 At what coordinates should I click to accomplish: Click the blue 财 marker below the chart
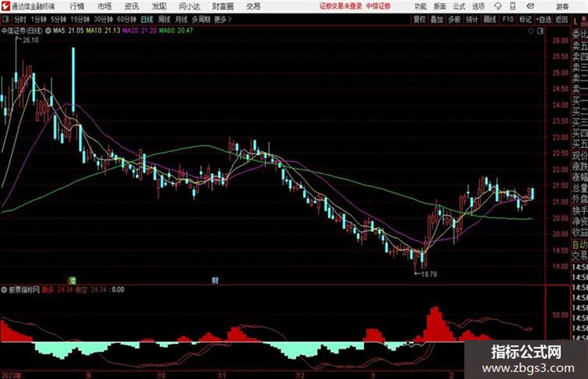pos(215,280)
